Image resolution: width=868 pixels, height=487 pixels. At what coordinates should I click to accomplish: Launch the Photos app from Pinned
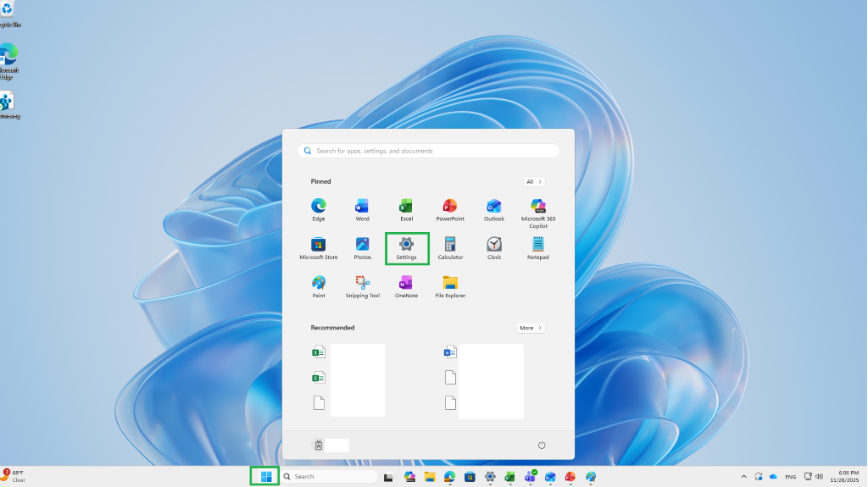point(362,248)
